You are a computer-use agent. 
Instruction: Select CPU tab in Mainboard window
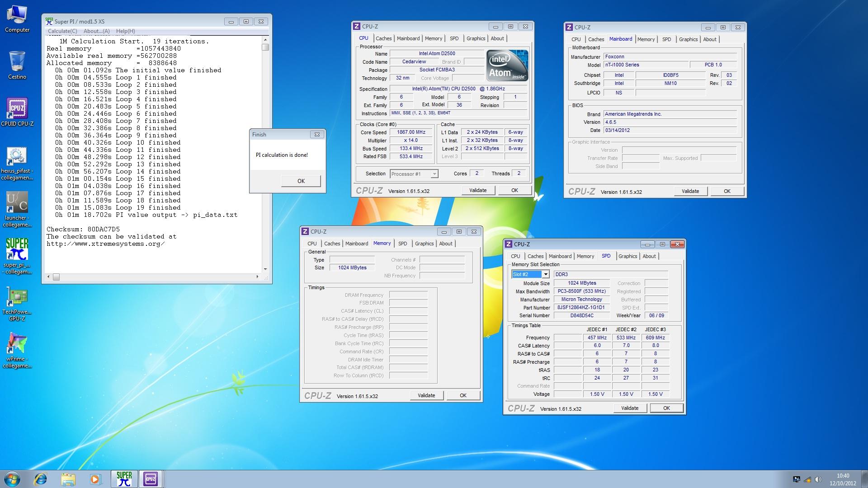[576, 39]
